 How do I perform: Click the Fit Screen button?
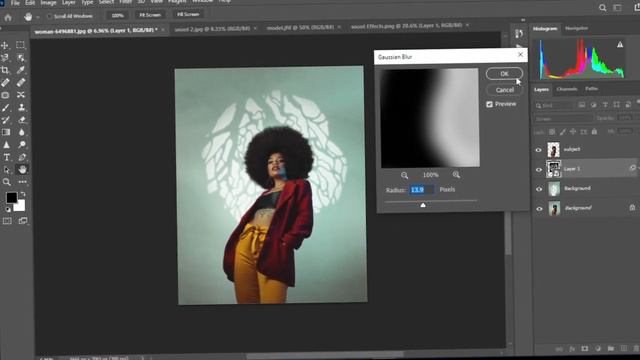click(150, 15)
